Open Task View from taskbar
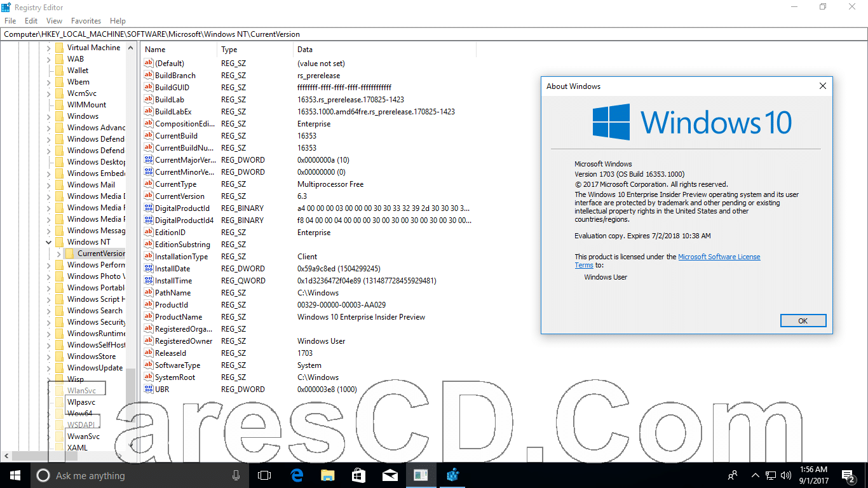The width and height of the screenshot is (868, 488). pos(264,475)
